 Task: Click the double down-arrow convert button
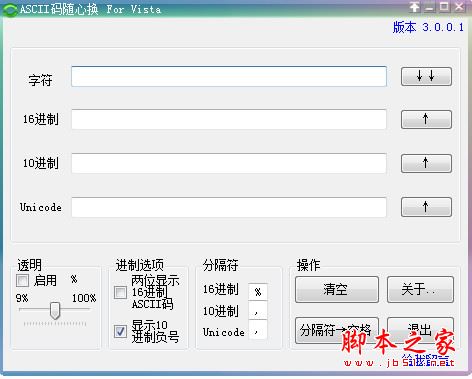click(426, 77)
